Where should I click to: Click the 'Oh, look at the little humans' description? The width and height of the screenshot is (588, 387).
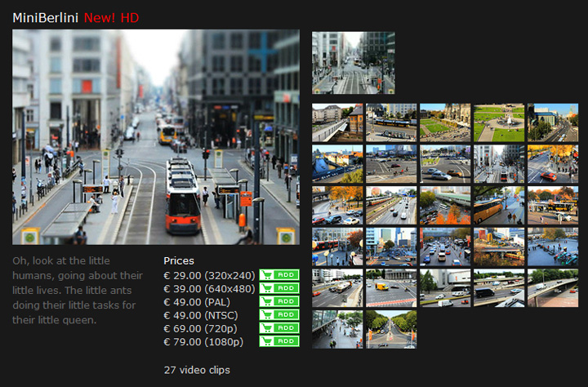(x=78, y=291)
